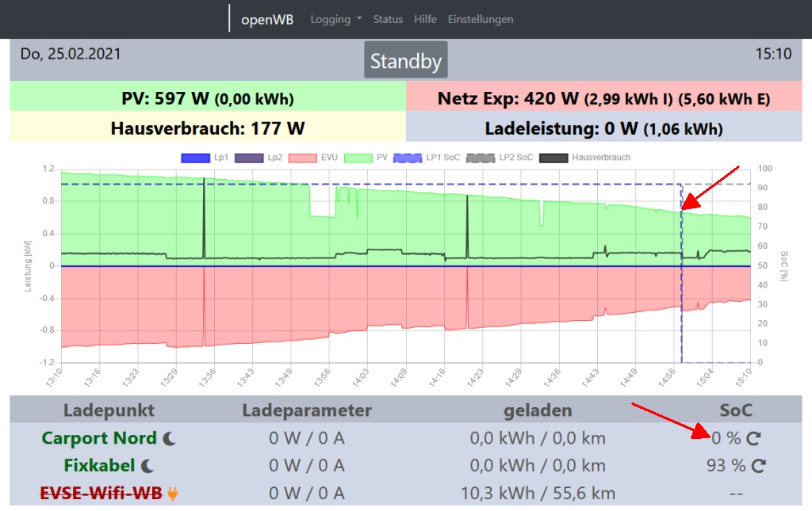Select the Carport Nord charge point
Viewport: 812px width, 511px height.
(x=99, y=438)
